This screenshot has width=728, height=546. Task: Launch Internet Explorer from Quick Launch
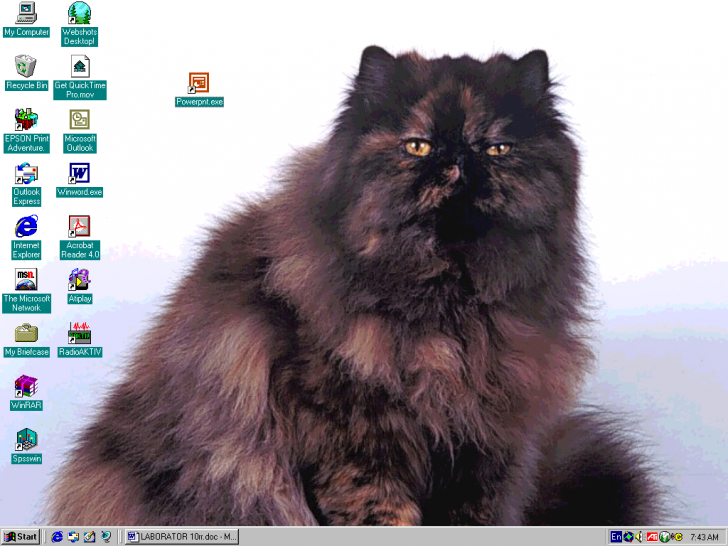click(57, 537)
